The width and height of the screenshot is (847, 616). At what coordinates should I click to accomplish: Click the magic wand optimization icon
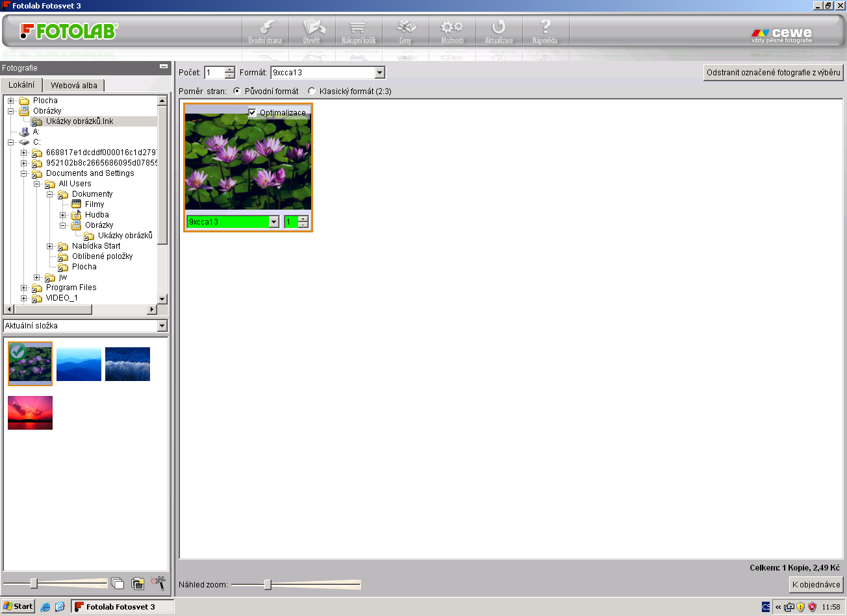click(x=158, y=583)
